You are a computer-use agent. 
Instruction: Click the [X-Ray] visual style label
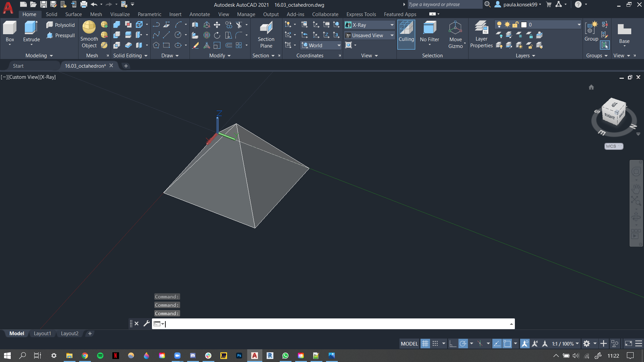click(x=48, y=77)
